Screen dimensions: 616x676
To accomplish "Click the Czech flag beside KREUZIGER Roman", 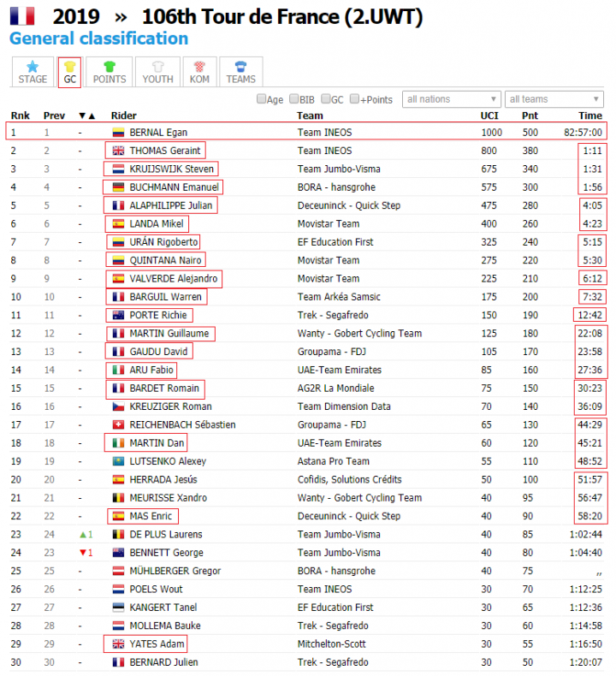I will click(x=118, y=406).
